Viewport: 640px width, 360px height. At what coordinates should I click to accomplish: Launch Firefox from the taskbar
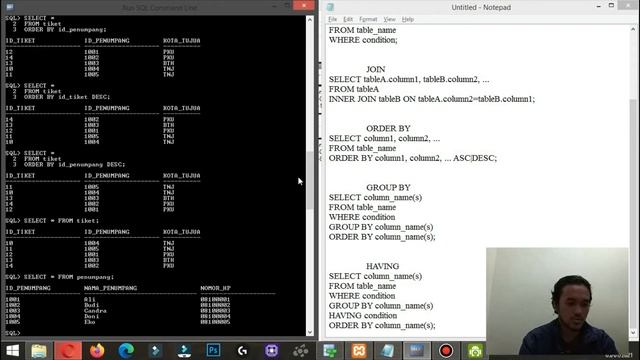coord(97,351)
